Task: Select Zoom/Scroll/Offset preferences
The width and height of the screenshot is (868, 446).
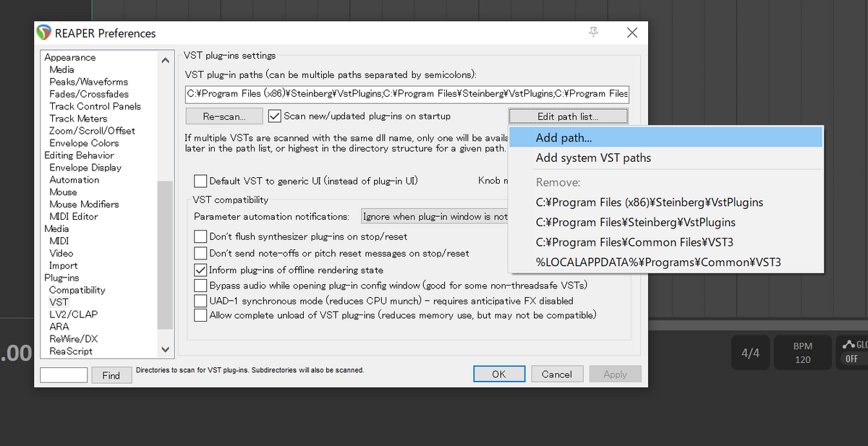Action: pyautogui.click(x=92, y=131)
